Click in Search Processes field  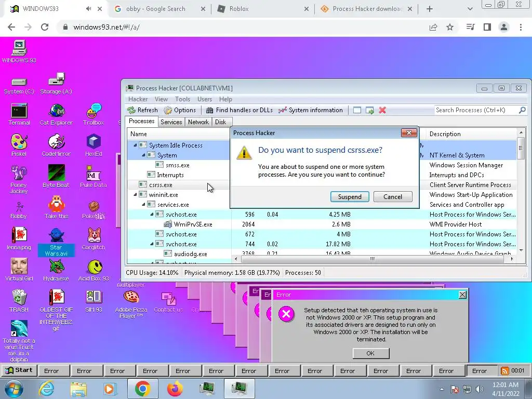pyautogui.click(x=476, y=110)
